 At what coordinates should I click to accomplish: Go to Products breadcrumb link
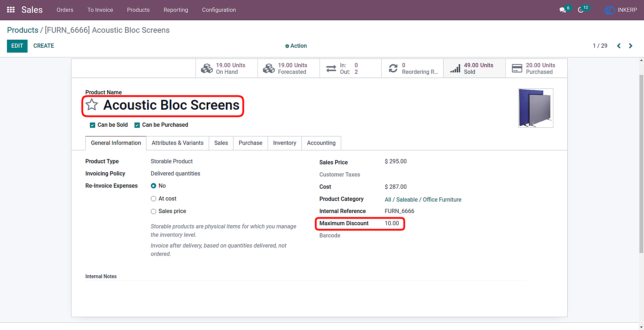click(x=23, y=30)
